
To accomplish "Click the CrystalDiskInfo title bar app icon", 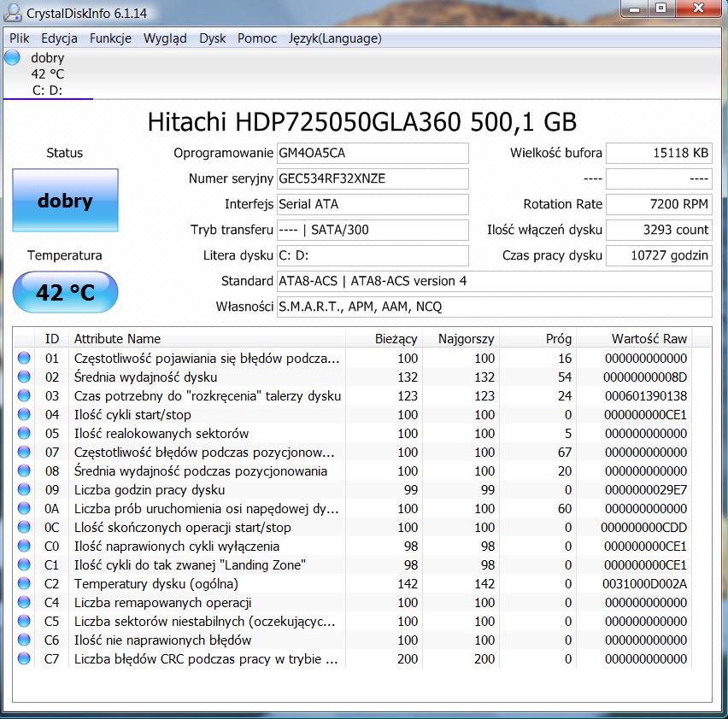I will point(13,13).
